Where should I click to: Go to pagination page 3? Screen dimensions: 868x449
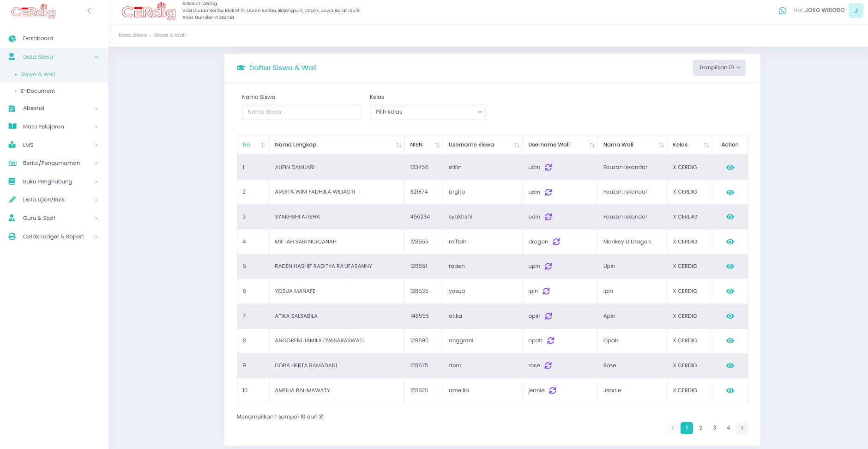(x=714, y=428)
